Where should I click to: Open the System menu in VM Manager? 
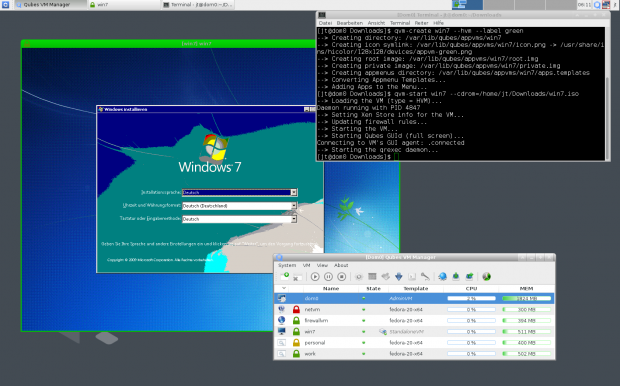pyautogui.click(x=287, y=265)
